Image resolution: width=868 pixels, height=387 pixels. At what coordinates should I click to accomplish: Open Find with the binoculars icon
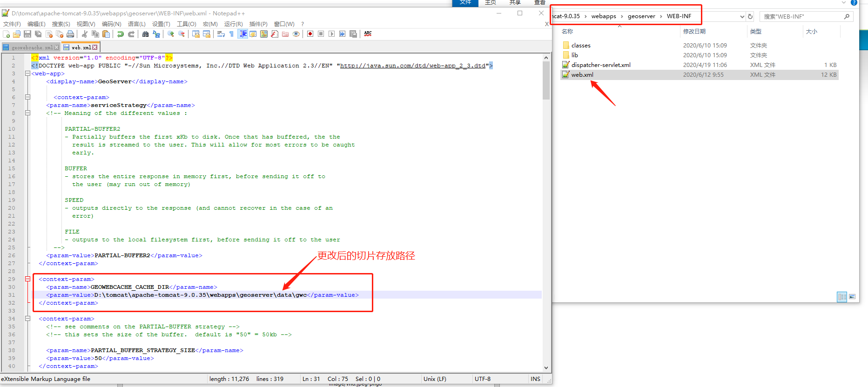(146, 34)
